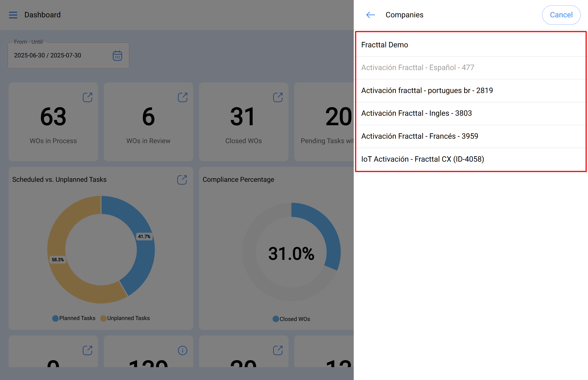
Task: Open WOs in Review card link icon
Action: pos(182,97)
